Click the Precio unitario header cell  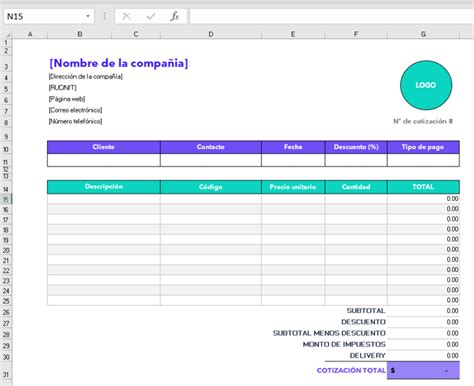tap(293, 187)
